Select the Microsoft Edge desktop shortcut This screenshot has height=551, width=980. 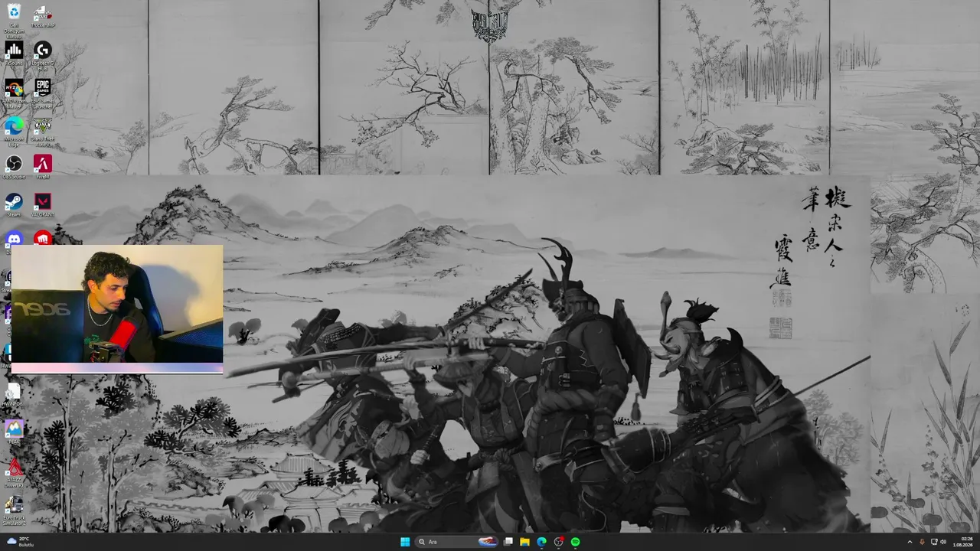click(x=14, y=132)
